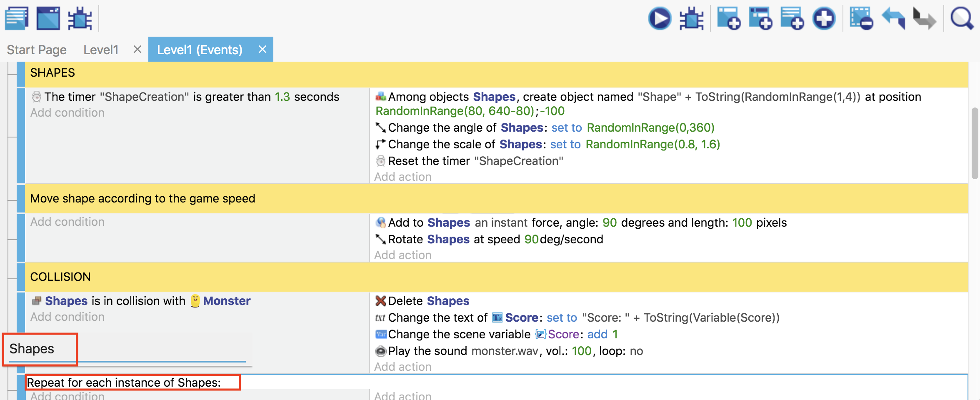Undo the last change

pyautogui.click(x=893, y=19)
